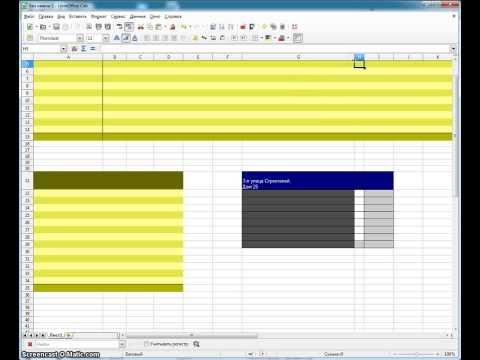
Task: Open Find and Replace dialog
Action: tap(196, 344)
